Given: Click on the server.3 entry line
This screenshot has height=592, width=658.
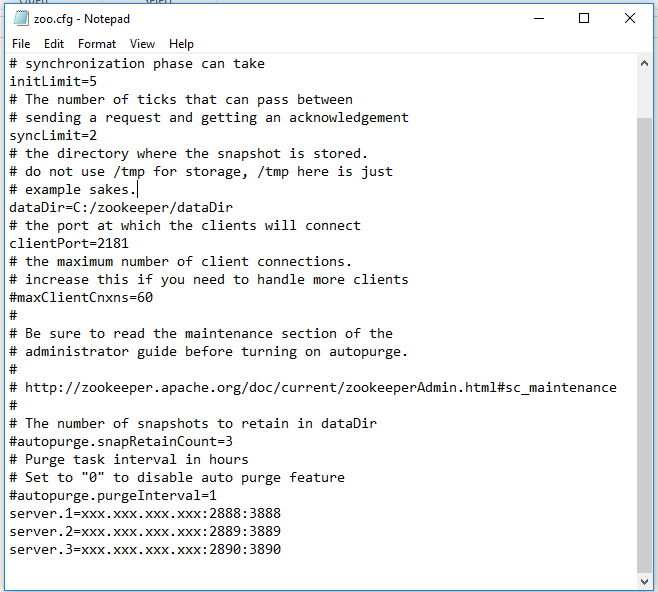Looking at the screenshot, I should tap(145, 550).
